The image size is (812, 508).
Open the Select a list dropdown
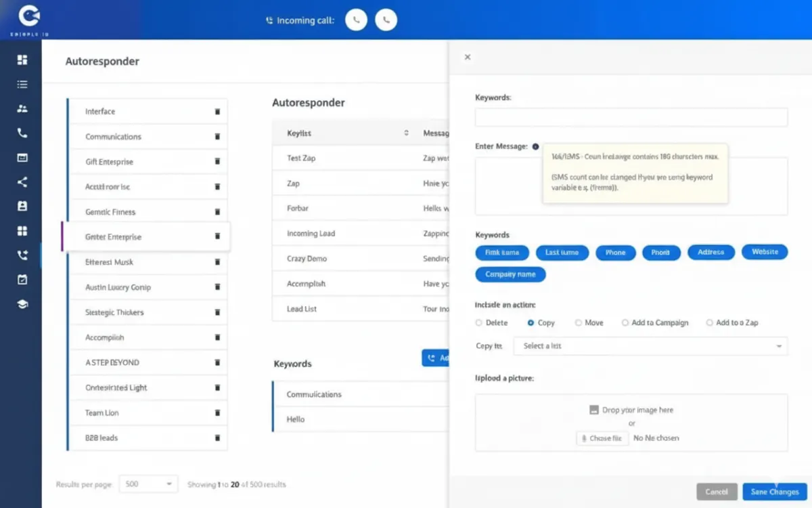click(x=650, y=346)
